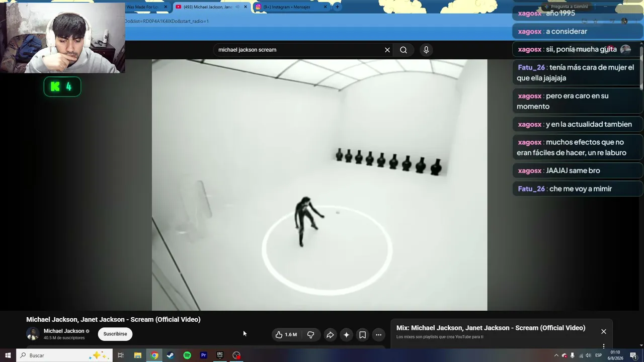Click the Suscribirse button
644x362 pixels.
click(115, 334)
